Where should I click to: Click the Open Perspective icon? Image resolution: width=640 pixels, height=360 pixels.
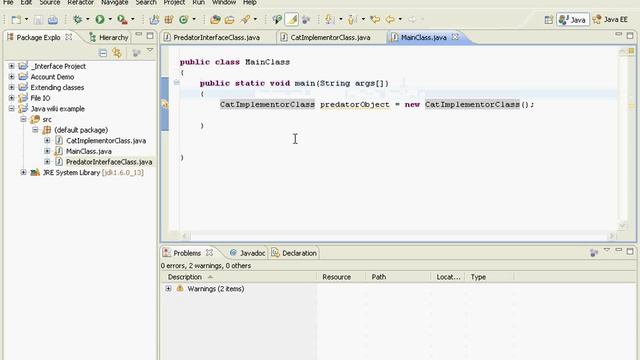[549, 20]
